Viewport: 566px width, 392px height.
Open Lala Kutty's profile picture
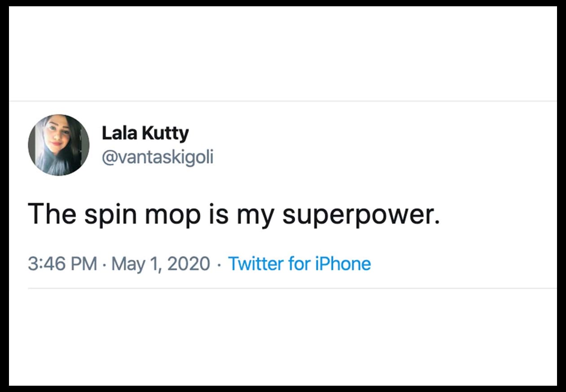58,145
